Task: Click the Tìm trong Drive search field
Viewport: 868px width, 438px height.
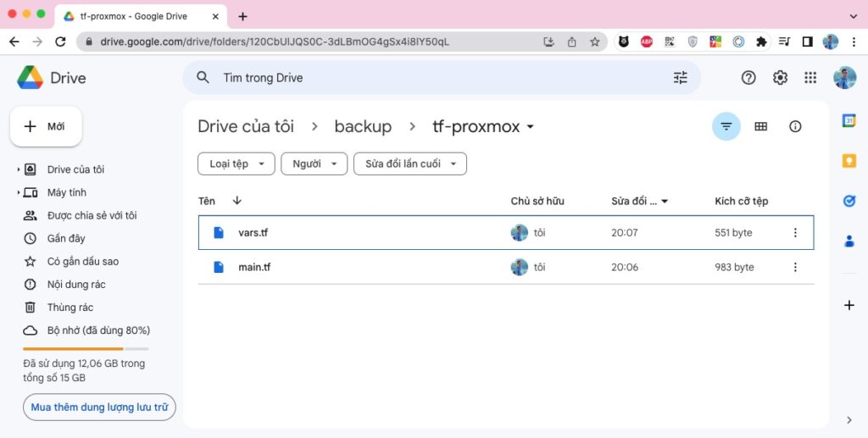Action: [x=442, y=78]
